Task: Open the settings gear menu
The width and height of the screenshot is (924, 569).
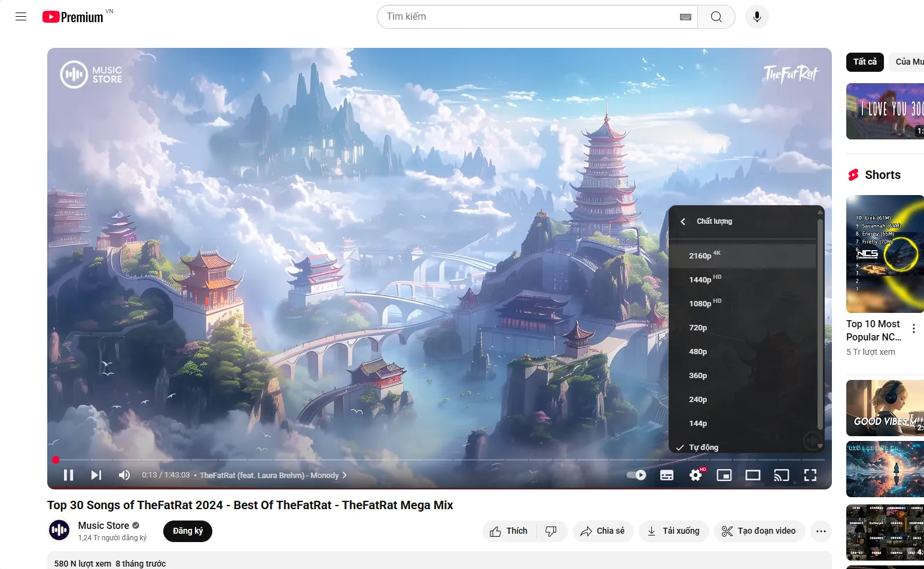Action: (x=695, y=474)
